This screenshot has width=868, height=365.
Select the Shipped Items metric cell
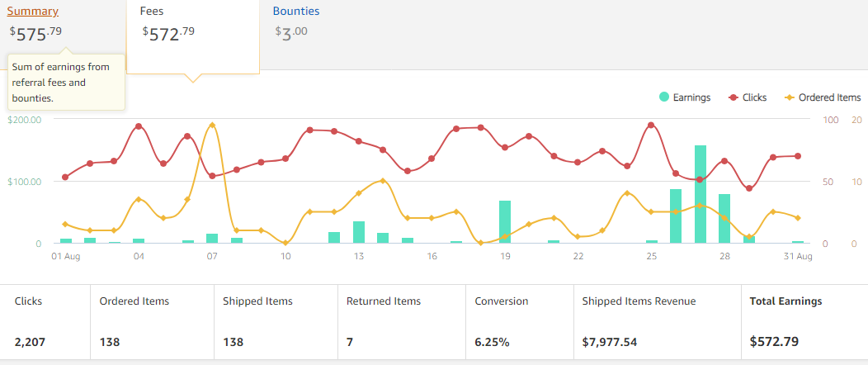click(x=276, y=321)
